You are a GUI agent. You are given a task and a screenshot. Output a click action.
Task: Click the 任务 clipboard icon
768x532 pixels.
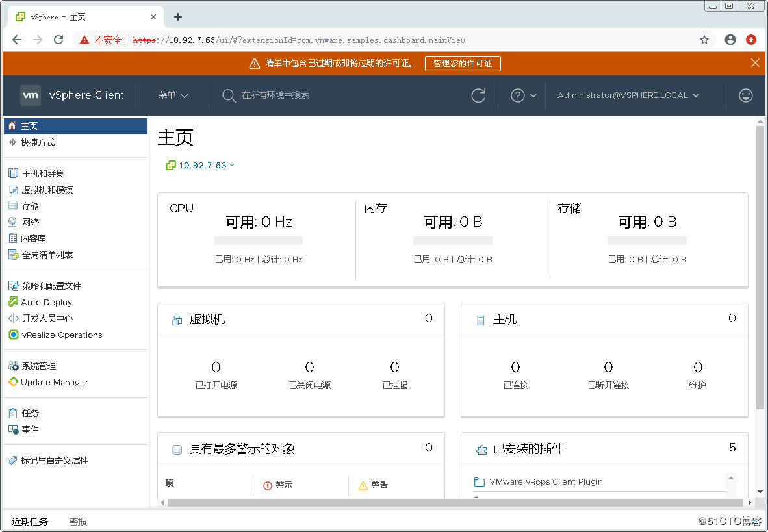pos(13,413)
